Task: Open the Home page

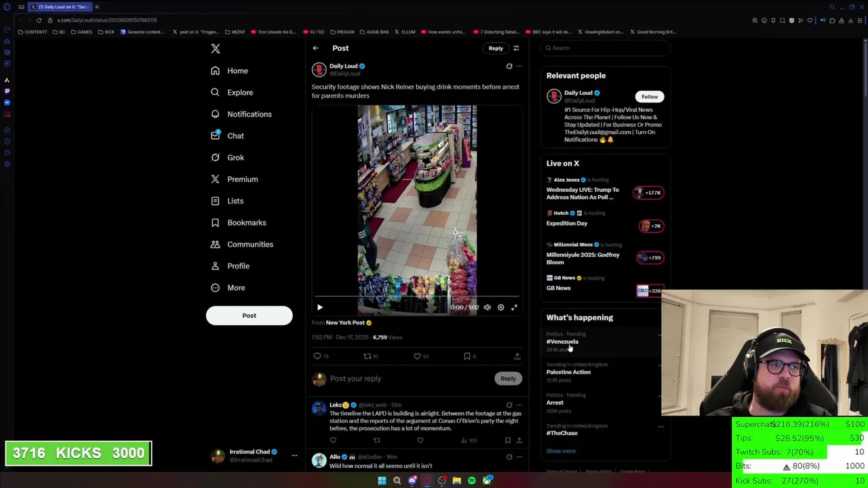Action: pyautogui.click(x=230, y=70)
